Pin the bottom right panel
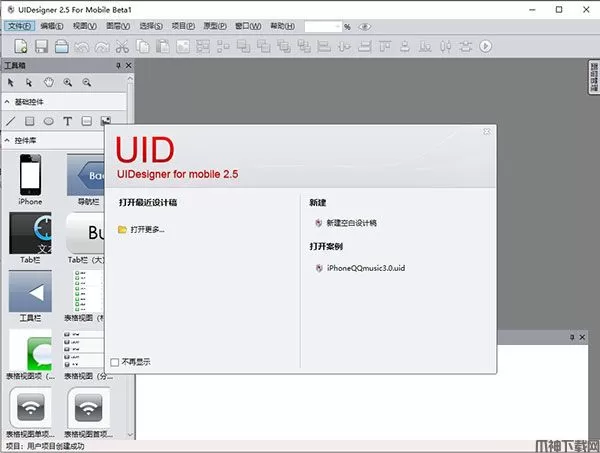 point(572,337)
